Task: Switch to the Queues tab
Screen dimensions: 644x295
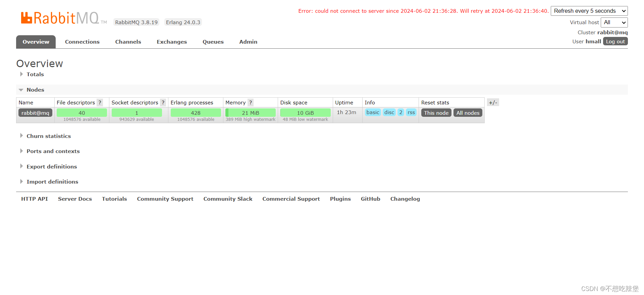Action: (x=213, y=42)
